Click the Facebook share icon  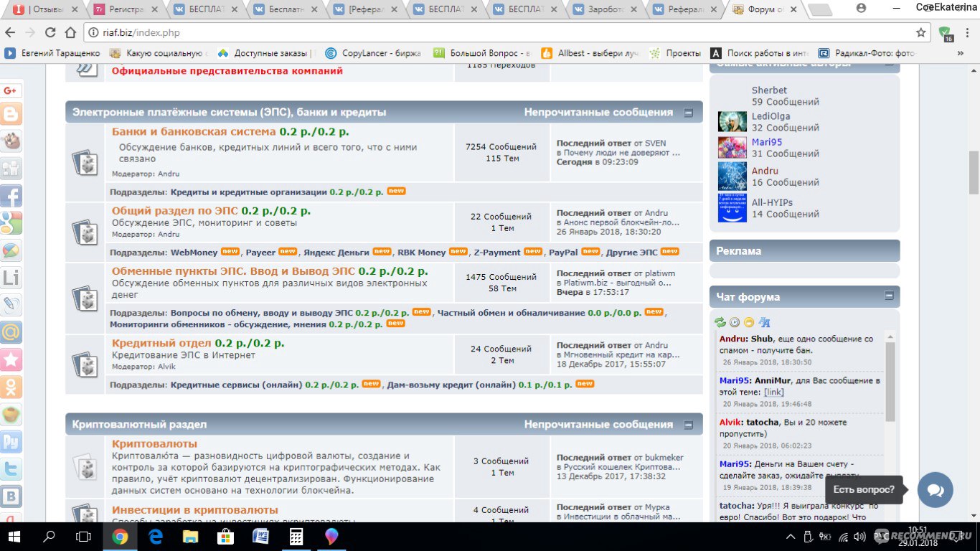11,196
